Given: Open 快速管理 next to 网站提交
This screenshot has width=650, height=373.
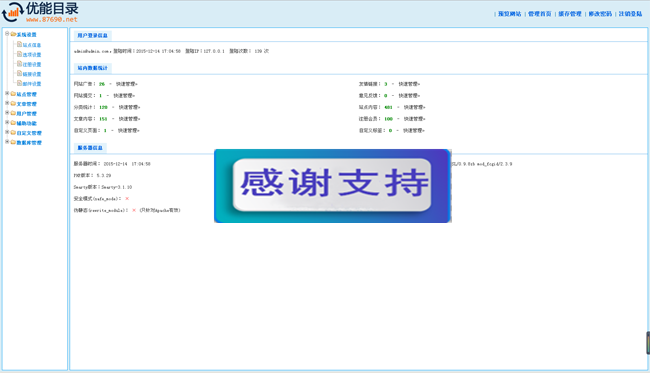Looking at the screenshot, I should pyautogui.click(x=124, y=95).
